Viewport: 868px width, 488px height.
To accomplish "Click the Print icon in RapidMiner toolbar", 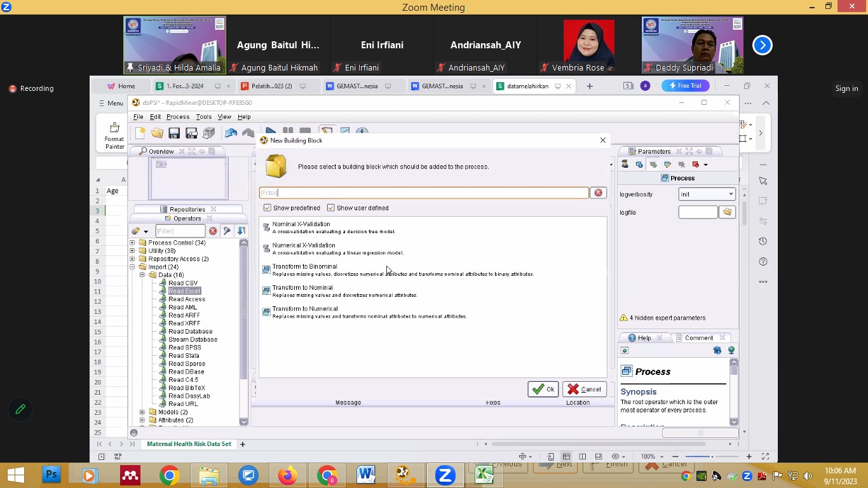I will [208, 133].
